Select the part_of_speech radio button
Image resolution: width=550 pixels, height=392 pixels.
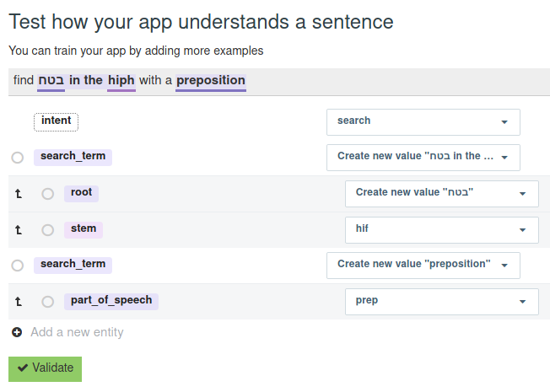click(48, 301)
